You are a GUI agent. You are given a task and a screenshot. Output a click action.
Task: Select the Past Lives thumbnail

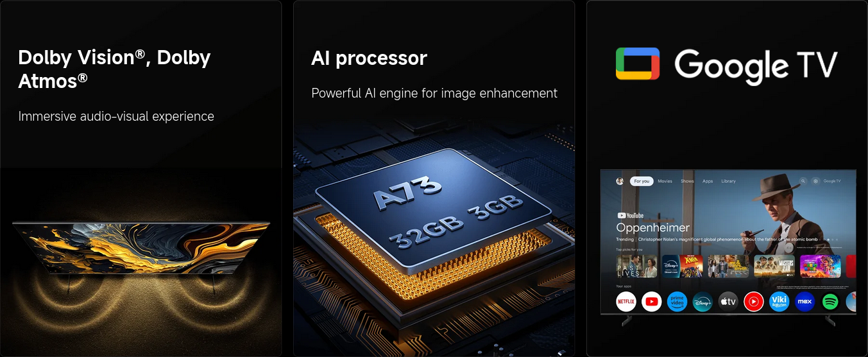pos(636,266)
